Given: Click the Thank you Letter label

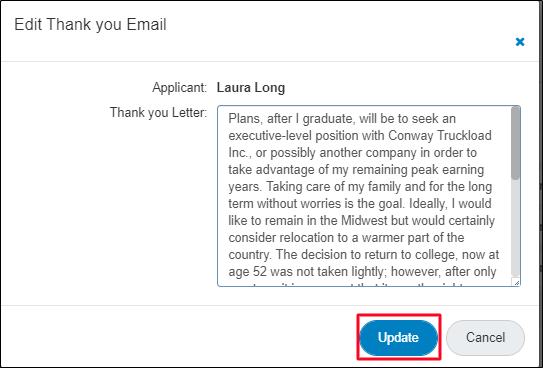Looking at the screenshot, I should pos(158,113).
